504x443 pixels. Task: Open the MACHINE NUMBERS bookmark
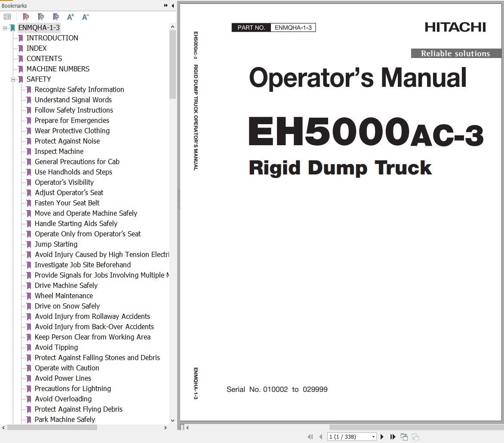pos(58,69)
